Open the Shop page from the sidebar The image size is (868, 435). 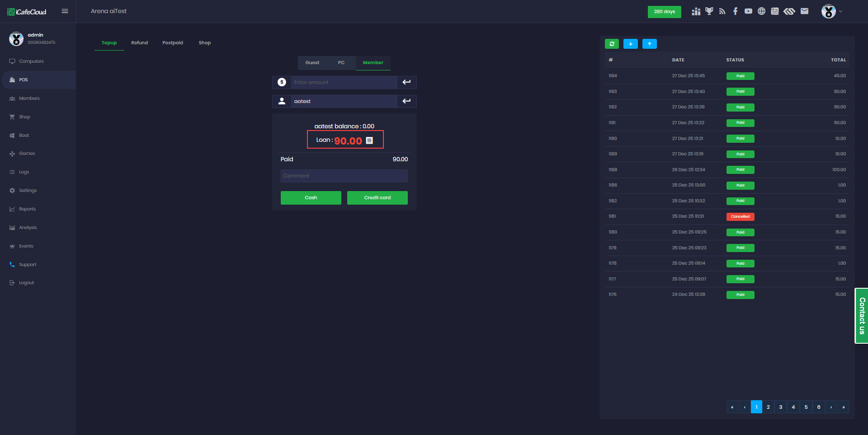tap(25, 117)
